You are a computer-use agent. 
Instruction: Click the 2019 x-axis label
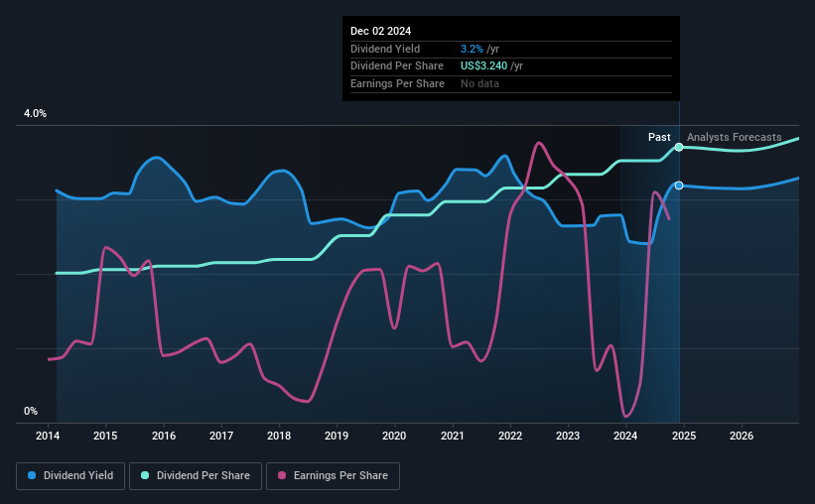pos(337,436)
